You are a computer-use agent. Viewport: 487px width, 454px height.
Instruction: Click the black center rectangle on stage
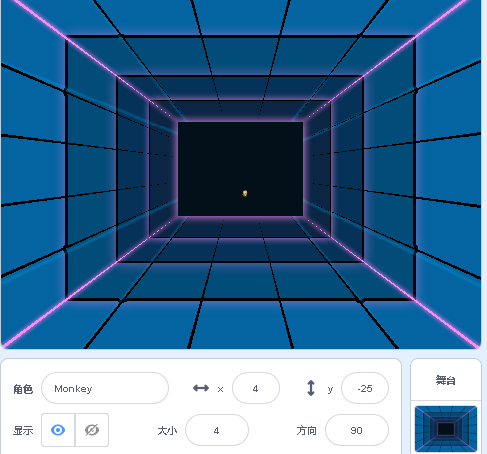coord(240,169)
